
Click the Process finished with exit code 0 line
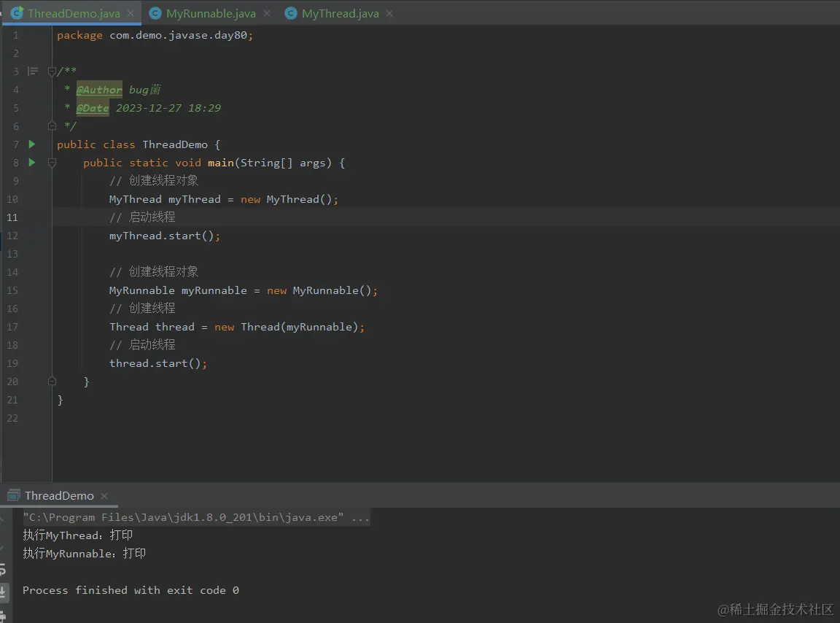[x=131, y=589]
